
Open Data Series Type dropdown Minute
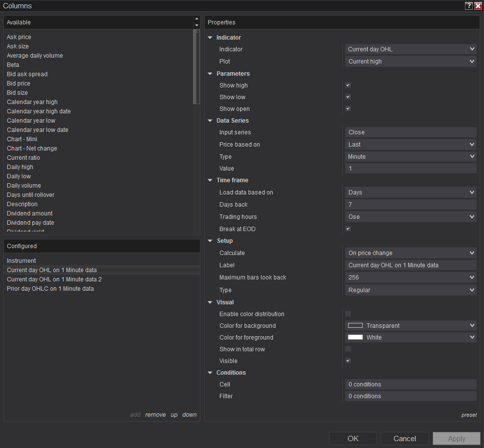(x=411, y=157)
